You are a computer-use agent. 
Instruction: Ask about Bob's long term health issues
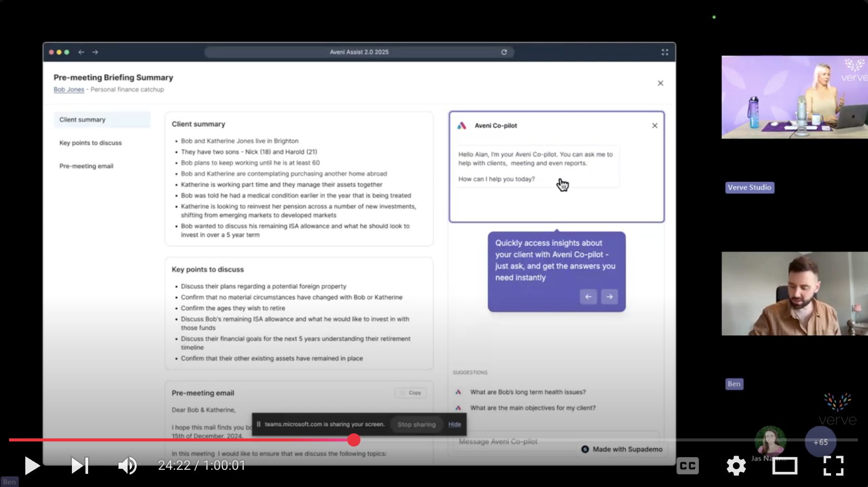[528, 392]
